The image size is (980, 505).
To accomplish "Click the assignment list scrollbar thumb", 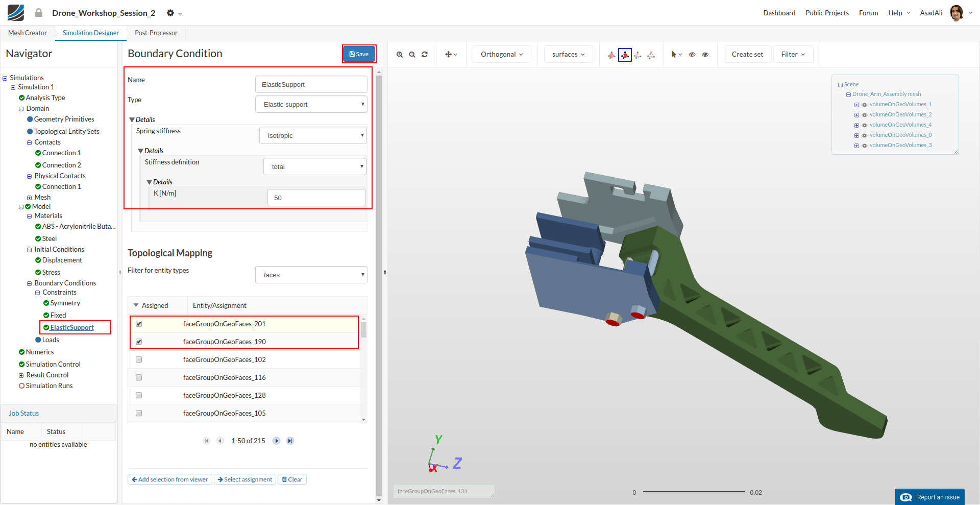I will (363, 329).
